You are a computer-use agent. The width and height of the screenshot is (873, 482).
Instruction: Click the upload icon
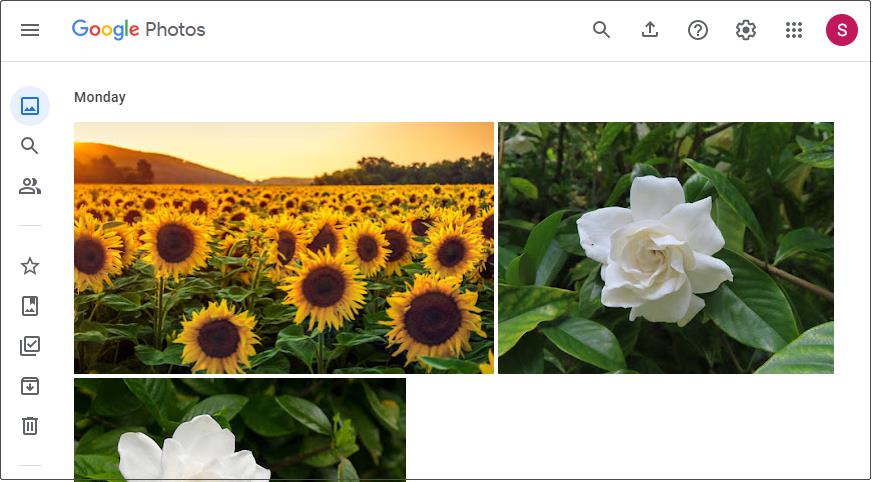pos(650,29)
